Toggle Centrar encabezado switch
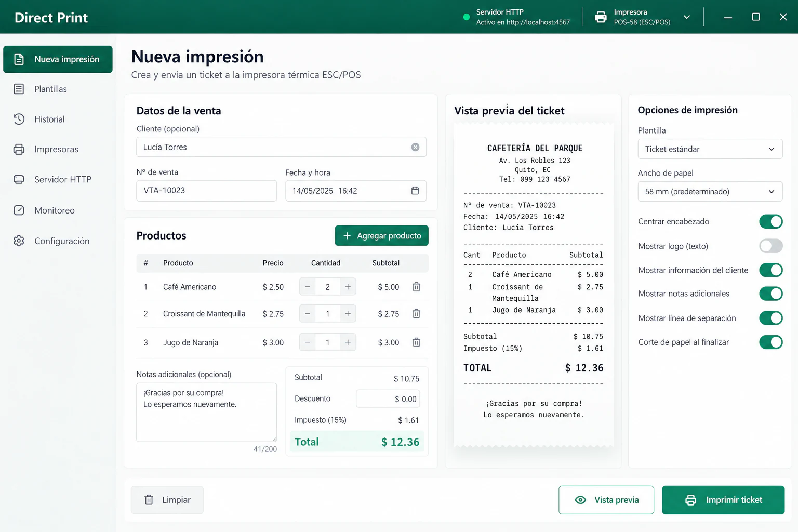 770,222
